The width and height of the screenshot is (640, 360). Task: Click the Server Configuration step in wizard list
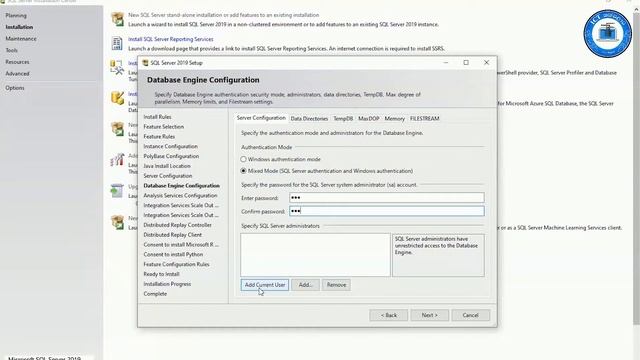[167, 176]
